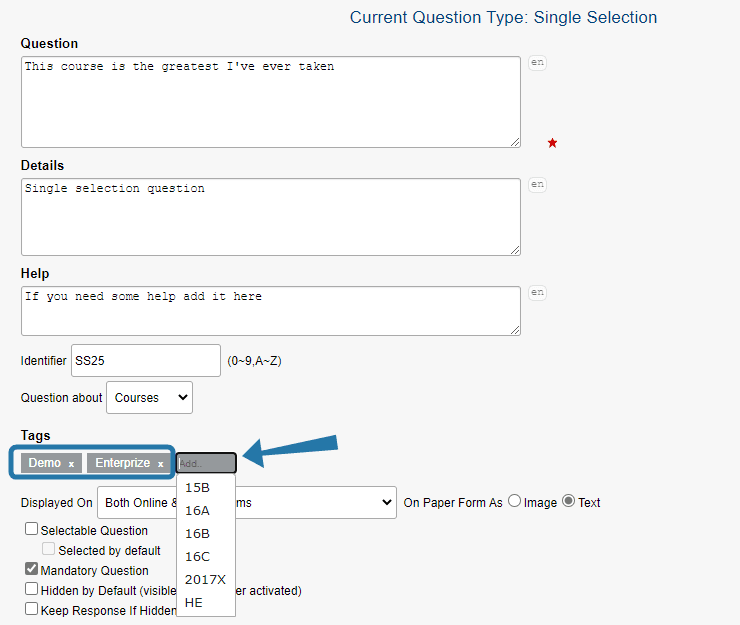The height and width of the screenshot is (625, 740).
Task: Click the 'en' language icon beside Help
Action: point(537,292)
